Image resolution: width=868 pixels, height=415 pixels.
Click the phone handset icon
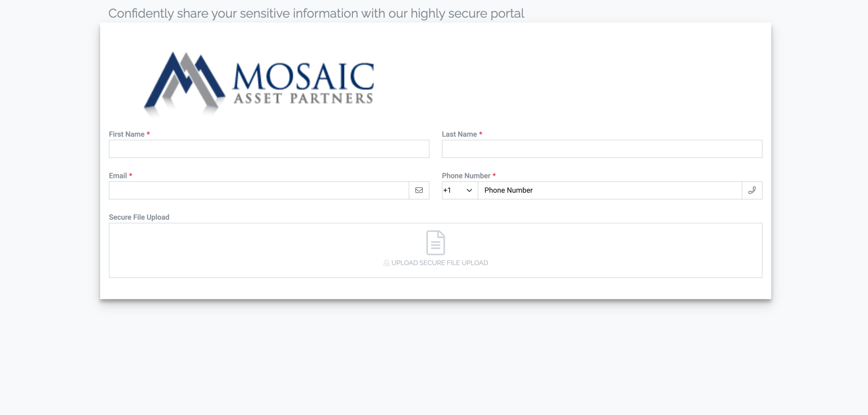752,190
